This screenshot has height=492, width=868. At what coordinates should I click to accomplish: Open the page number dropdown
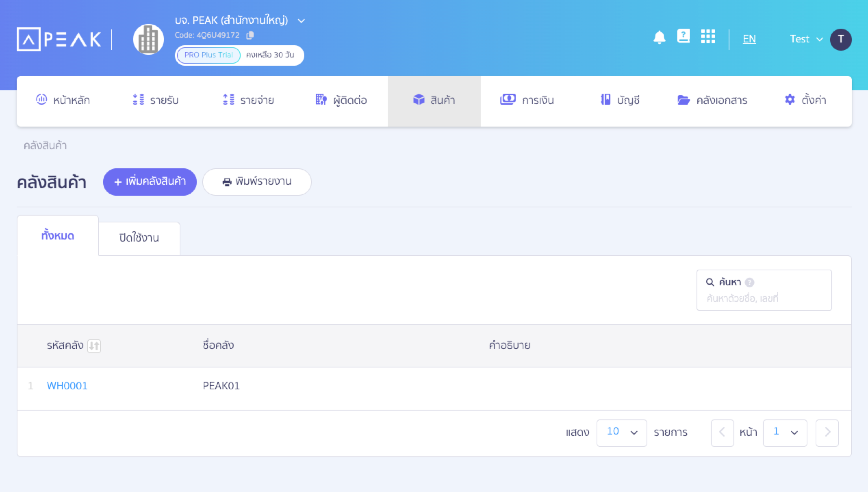tap(785, 432)
